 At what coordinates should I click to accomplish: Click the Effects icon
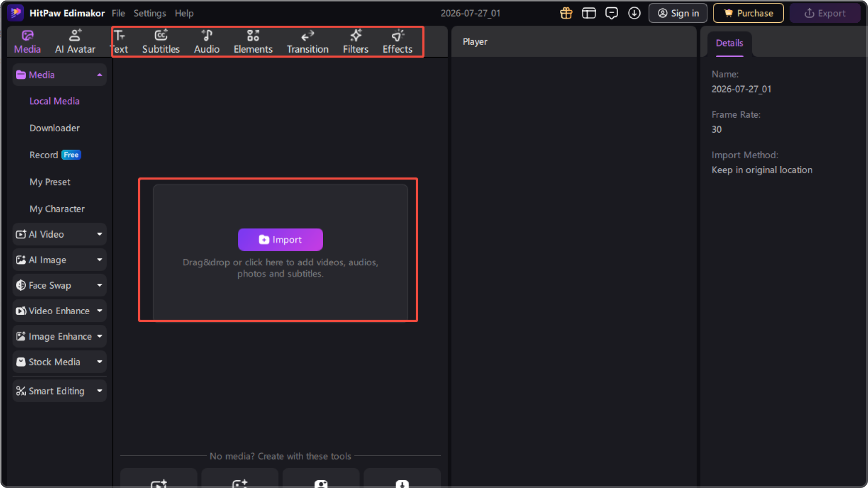coord(398,35)
